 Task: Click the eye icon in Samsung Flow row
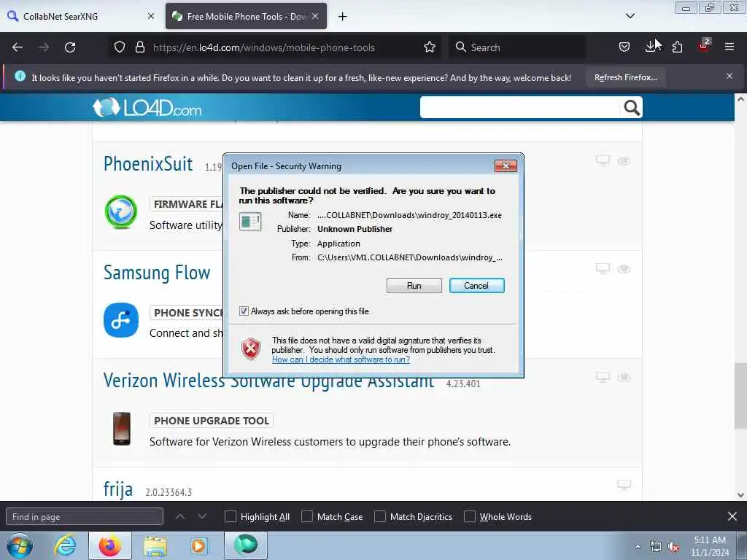(624, 269)
